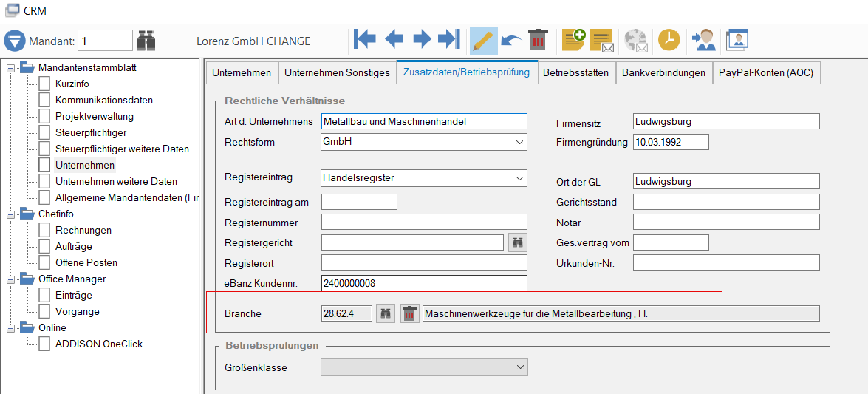Image resolution: width=868 pixels, height=394 pixels.
Task: Toggle the edit pencil icon
Action: pyautogui.click(x=484, y=41)
